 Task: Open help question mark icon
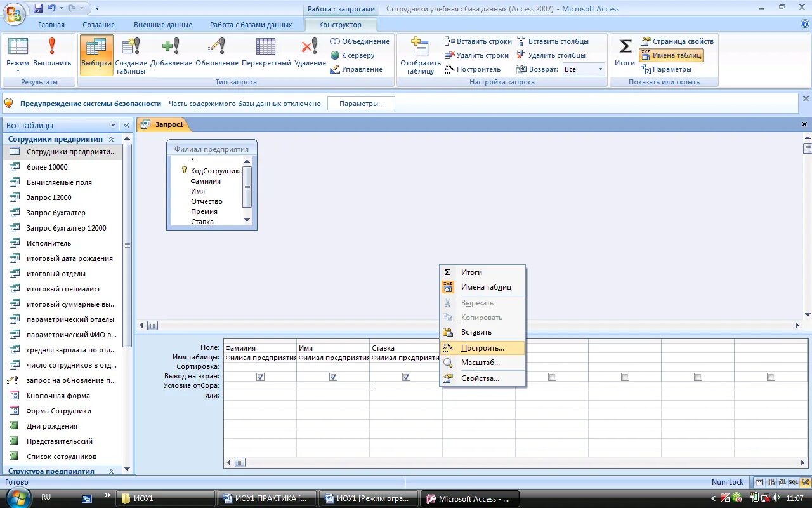[x=805, y=24]
